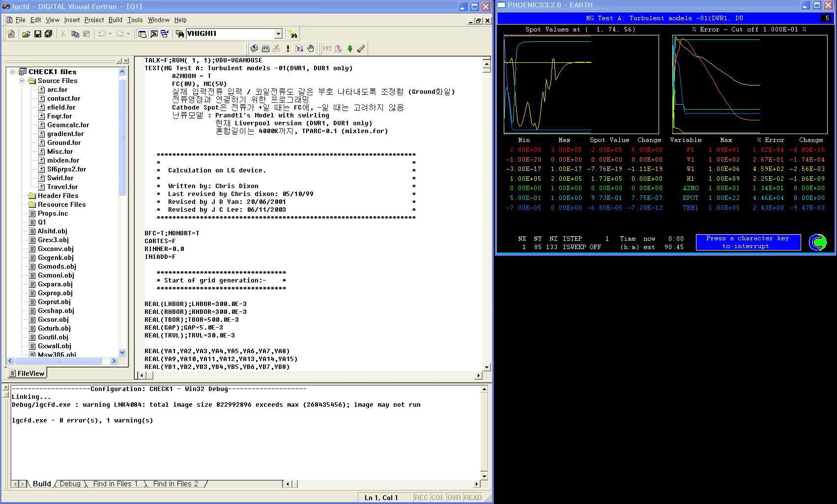Viewport: 837px width, 504px height.
Task: Click the Save All toolbar icon
Action: [x=49, y=34]
